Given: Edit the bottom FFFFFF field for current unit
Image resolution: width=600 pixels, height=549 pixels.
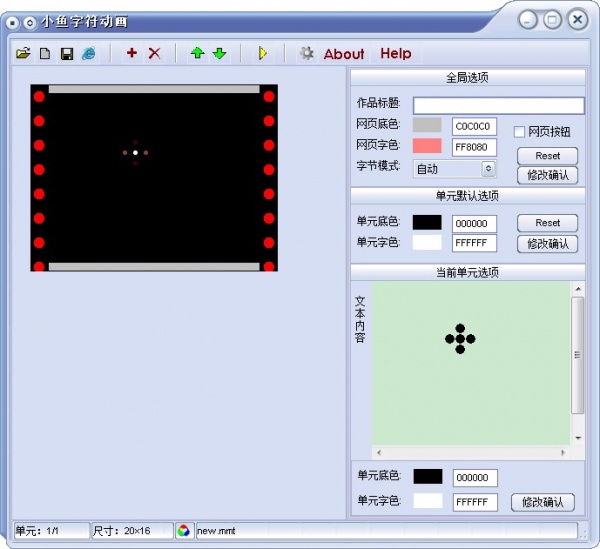Looking at the screenshot, I should coord(475,502).
